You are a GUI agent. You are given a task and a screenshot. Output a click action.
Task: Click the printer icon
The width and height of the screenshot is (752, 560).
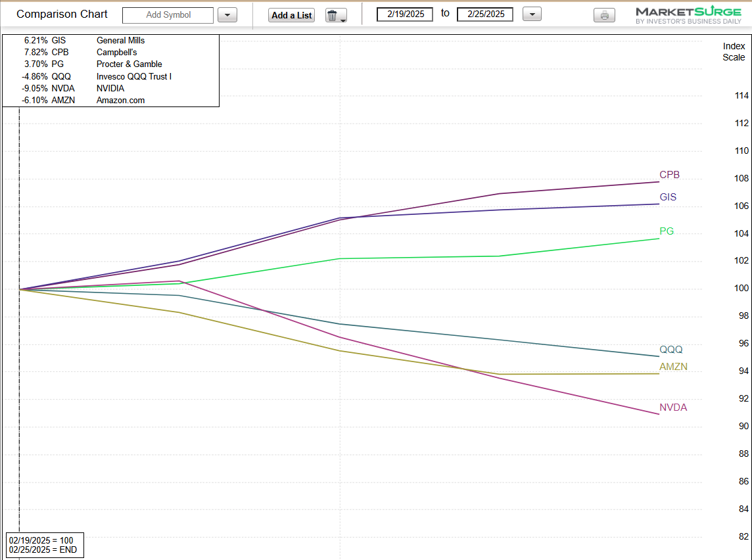tap(604, 15)
